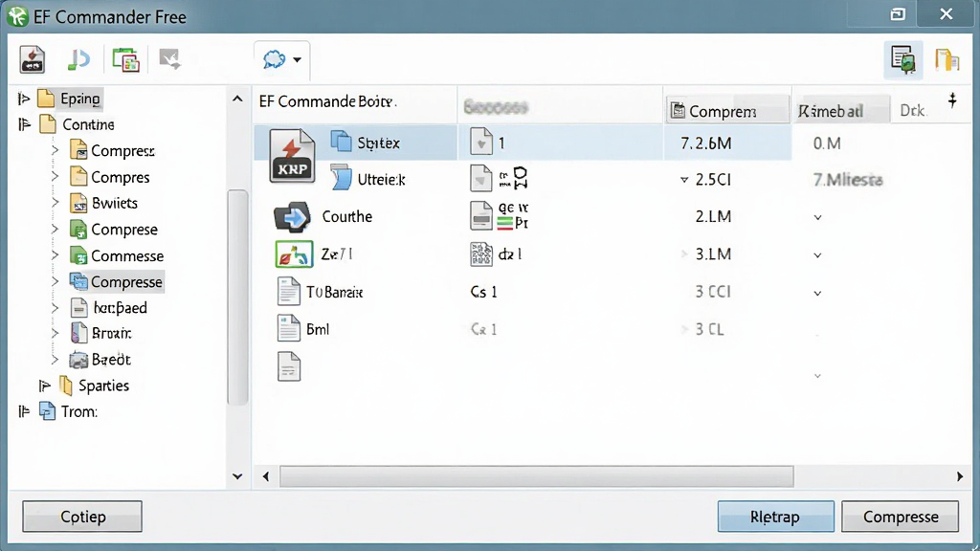The width and height of the screenshot is (980, 551).
Task: Click the unnamed document icon in last row
Action: 288,366
